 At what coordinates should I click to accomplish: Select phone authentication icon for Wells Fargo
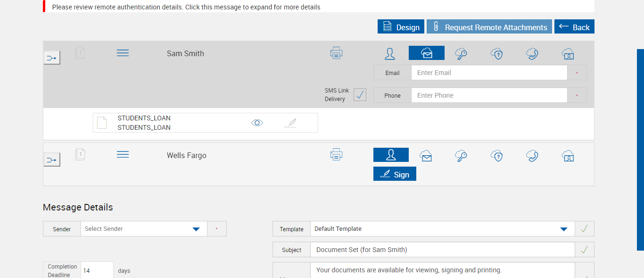tap(532, 156)
